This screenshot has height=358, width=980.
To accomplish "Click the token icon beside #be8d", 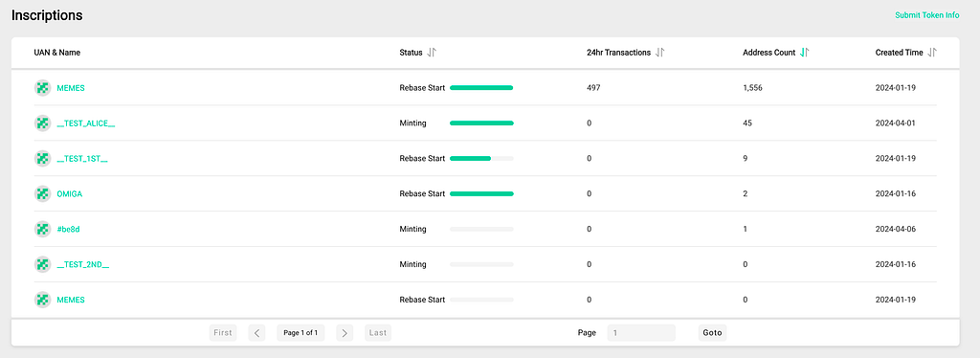I will pos(42,230).
